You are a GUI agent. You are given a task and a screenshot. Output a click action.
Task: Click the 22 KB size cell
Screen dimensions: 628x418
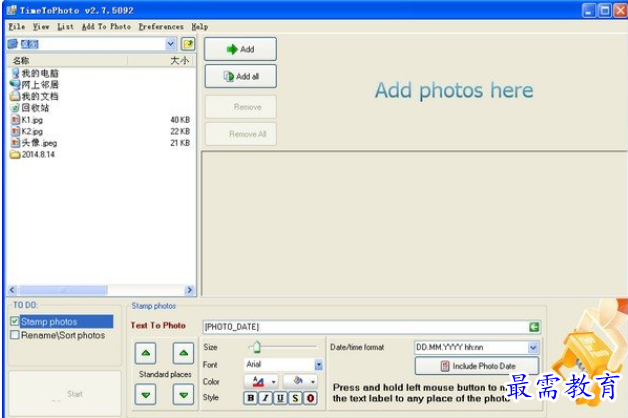click(x=180, y=131)
